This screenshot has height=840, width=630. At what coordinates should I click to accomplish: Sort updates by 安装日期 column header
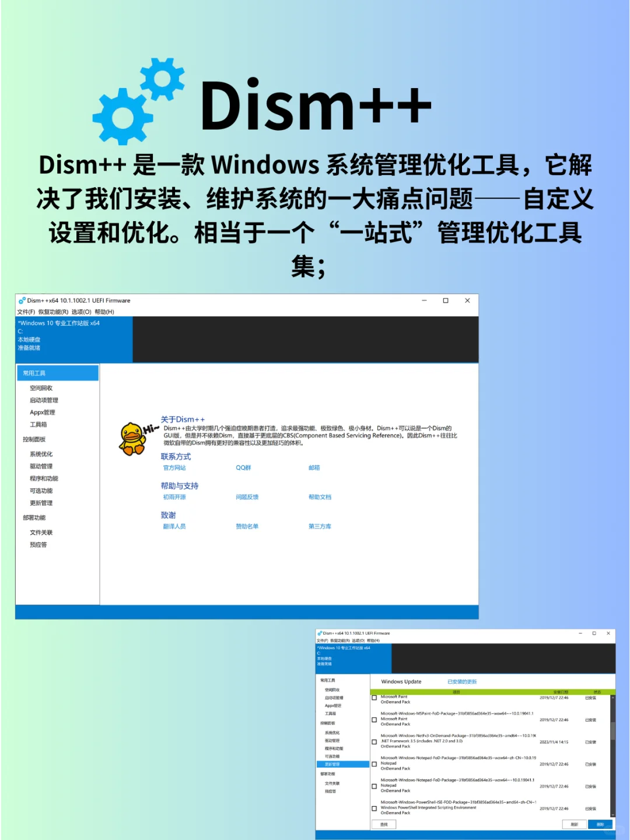[561, 692]
